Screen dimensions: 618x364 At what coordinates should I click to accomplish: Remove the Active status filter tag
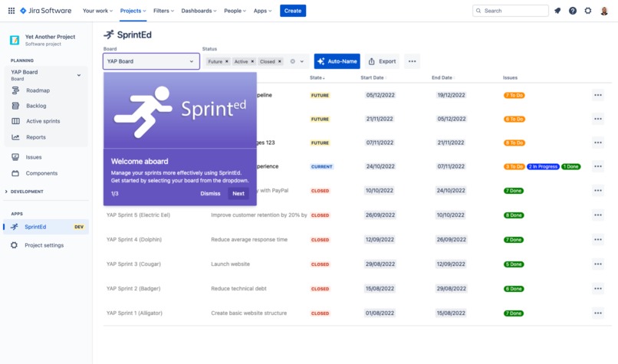[x=252, y=61]
